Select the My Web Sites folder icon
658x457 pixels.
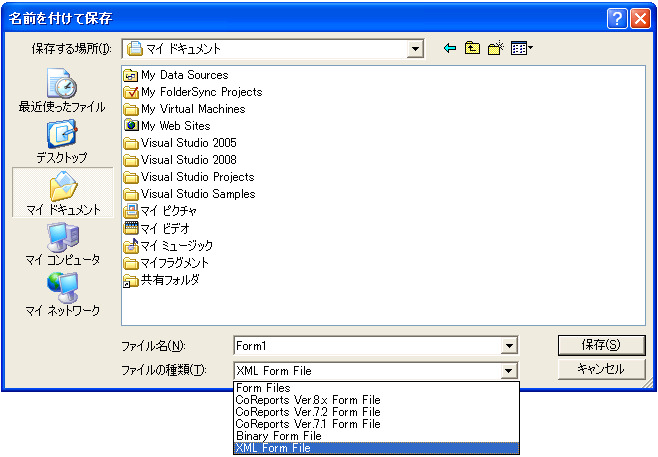(x=131, y=125)
